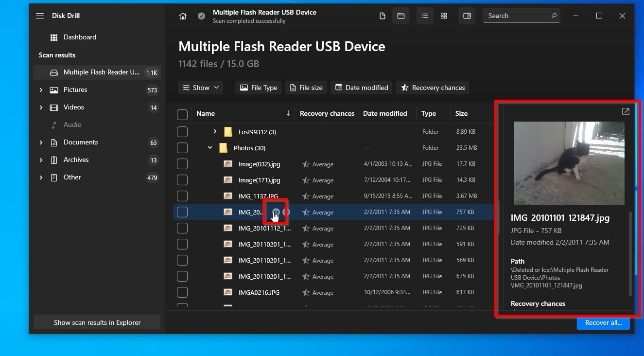Click the preview panel's vertical scrollbar

pyautogui.click(x=630, y=253)
